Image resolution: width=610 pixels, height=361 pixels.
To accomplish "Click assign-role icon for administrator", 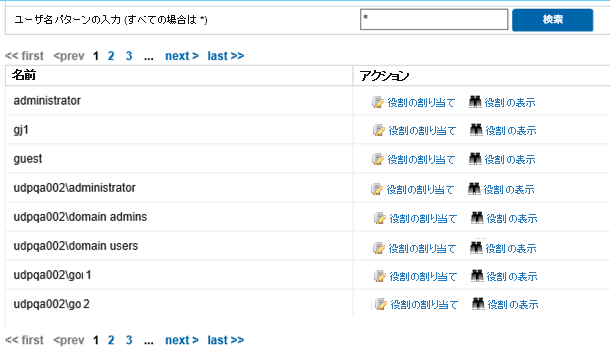I will (378, 102).
